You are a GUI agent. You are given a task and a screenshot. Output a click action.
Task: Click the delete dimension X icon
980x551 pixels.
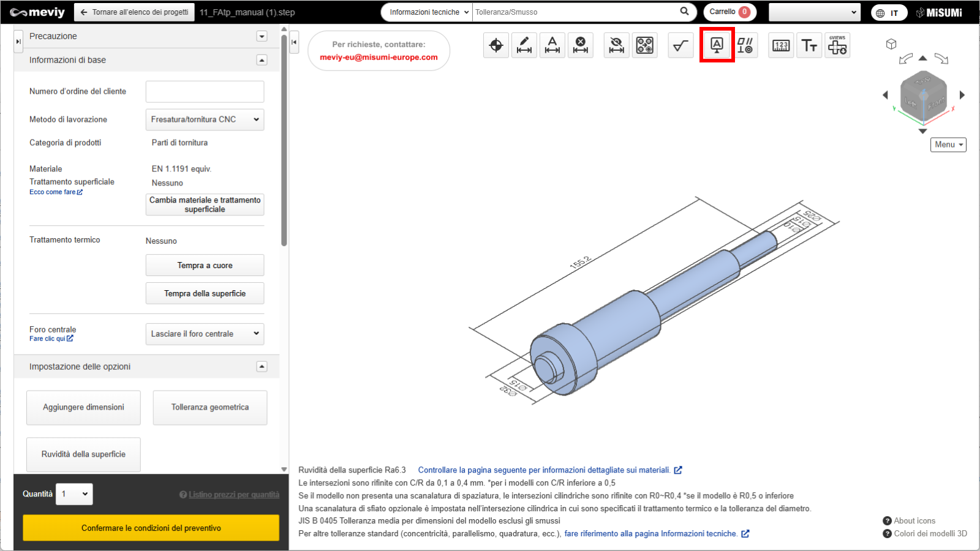(581, 45)
